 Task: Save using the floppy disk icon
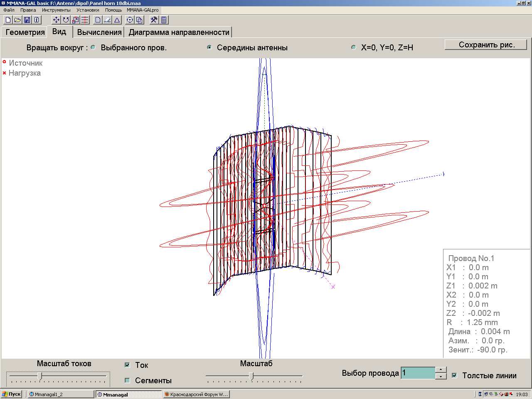click(27, 20)
